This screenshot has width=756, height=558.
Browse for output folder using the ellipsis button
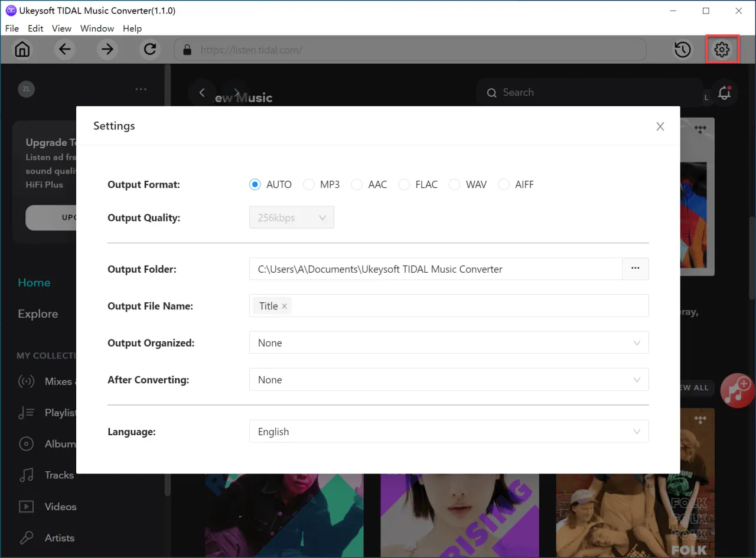[636, 269]
